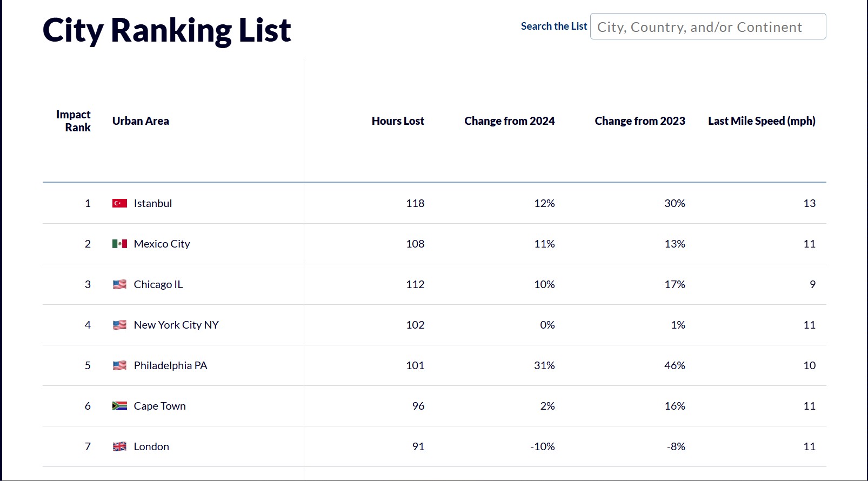
Task: Sort by the Impact Rank column header
Action: coord(74,121)
